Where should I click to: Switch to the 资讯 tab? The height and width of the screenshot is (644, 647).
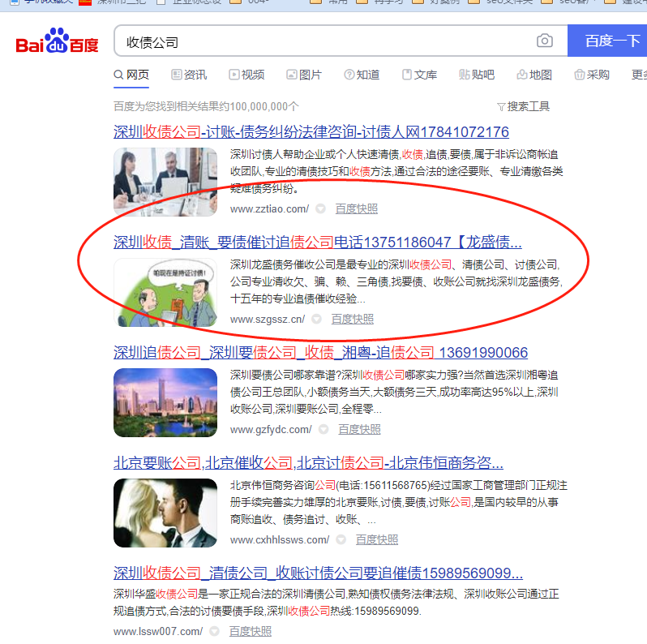tap(189, 75)
